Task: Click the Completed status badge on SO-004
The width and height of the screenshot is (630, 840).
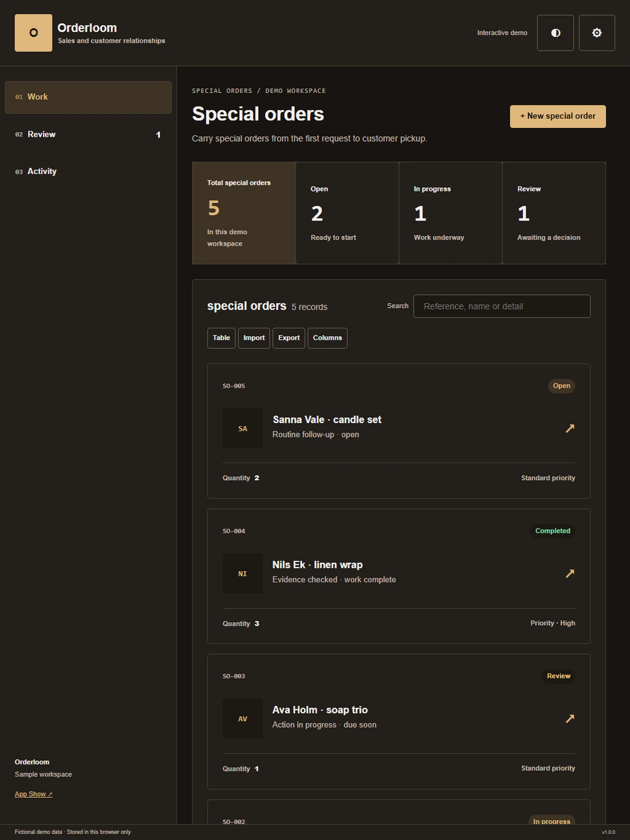Action: pos(552,531)
